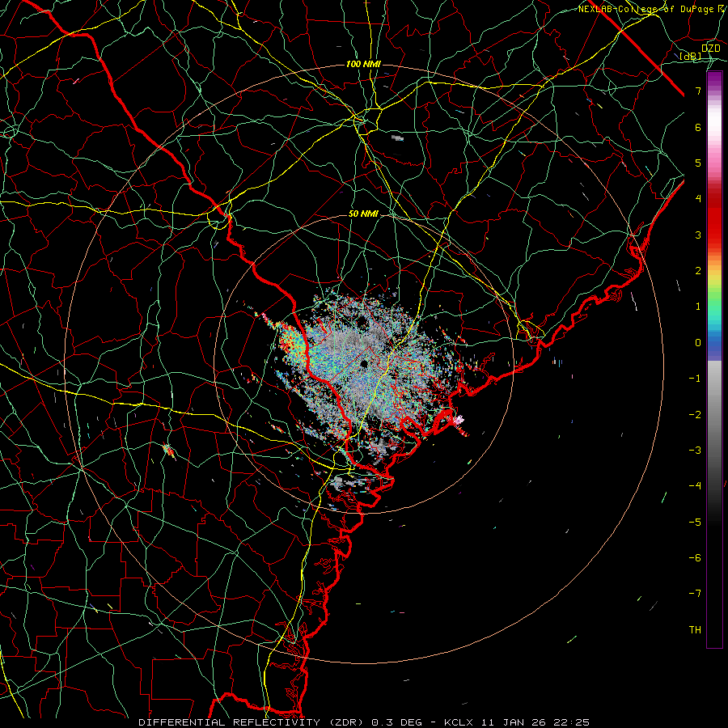Click the "7" value on the dB scale
Viewport: 728px width, 728px height.
click(x=698, y=91)
